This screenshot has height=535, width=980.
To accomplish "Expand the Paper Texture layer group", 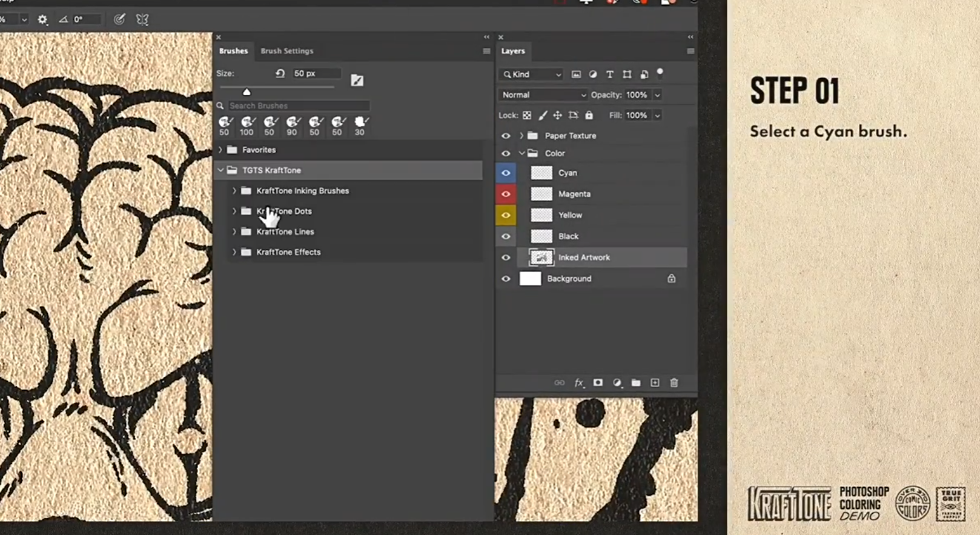I will pyautogui.click(x=521, y=136).
